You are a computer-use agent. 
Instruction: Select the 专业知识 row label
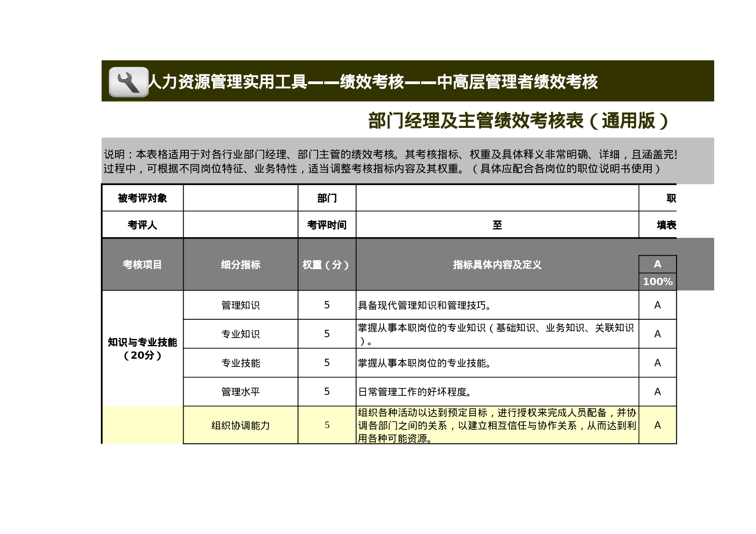pos(240,334)
